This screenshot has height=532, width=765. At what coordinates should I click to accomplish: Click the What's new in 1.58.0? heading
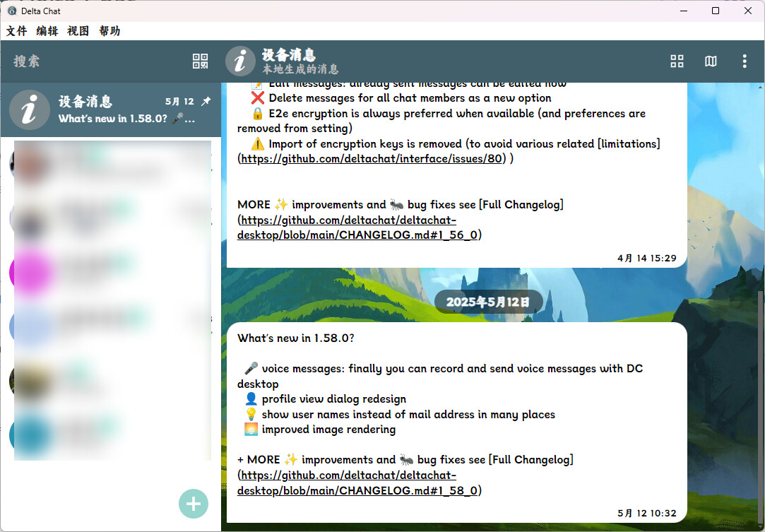296,338
